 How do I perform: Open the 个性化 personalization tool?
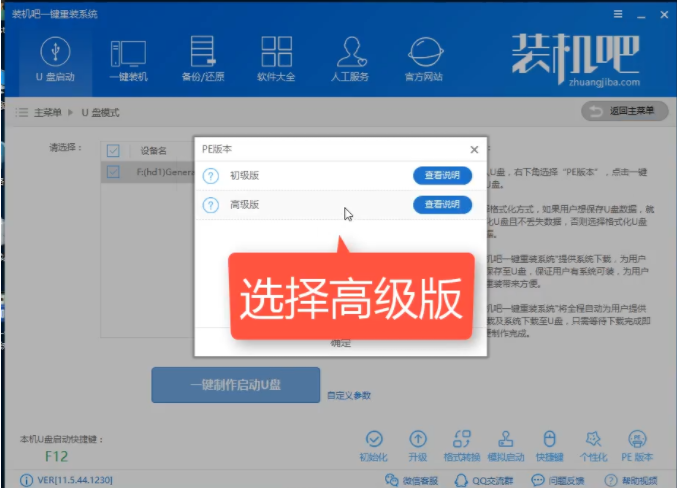point(593,439)
